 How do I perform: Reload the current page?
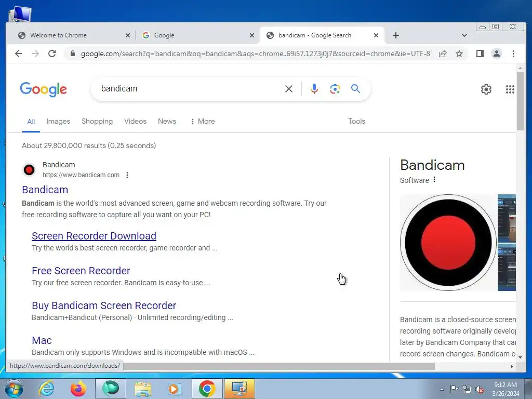tap(52, 54)
